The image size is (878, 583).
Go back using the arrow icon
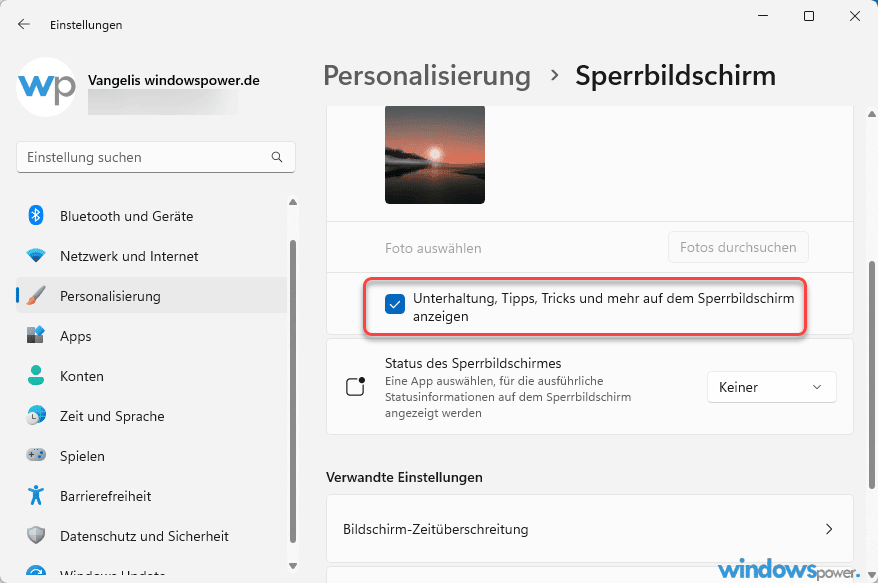coord(24,24)
